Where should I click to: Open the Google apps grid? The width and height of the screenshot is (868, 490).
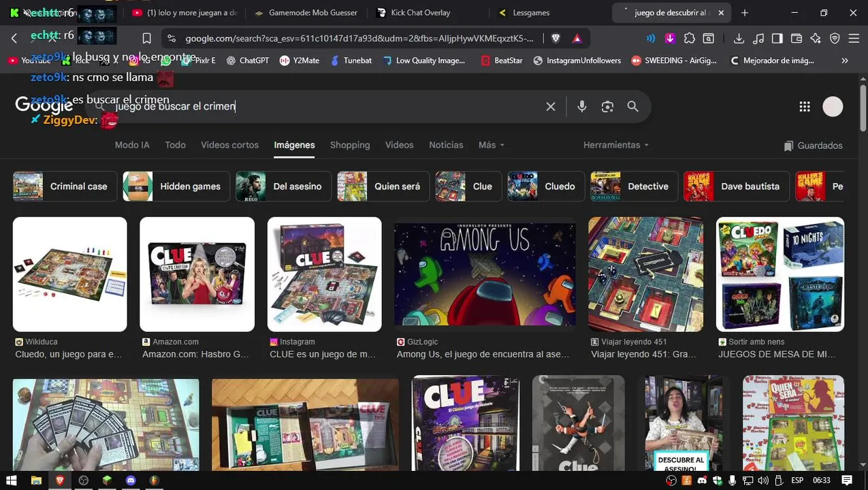click(805, 106)
